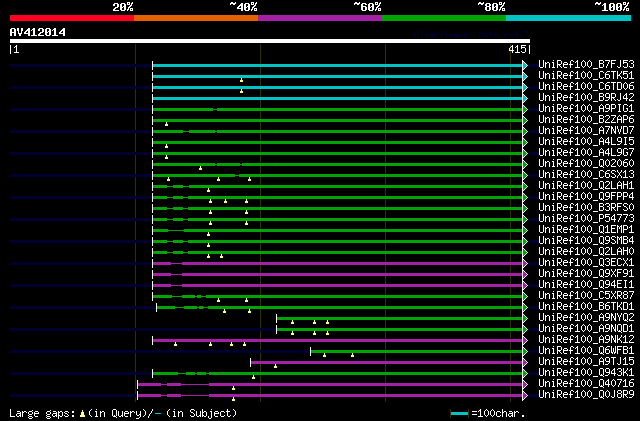Click the magenta arrowhead ending the Q3ECX1 alignment
The image size is (640, 421).
click(x=525, y=263)
